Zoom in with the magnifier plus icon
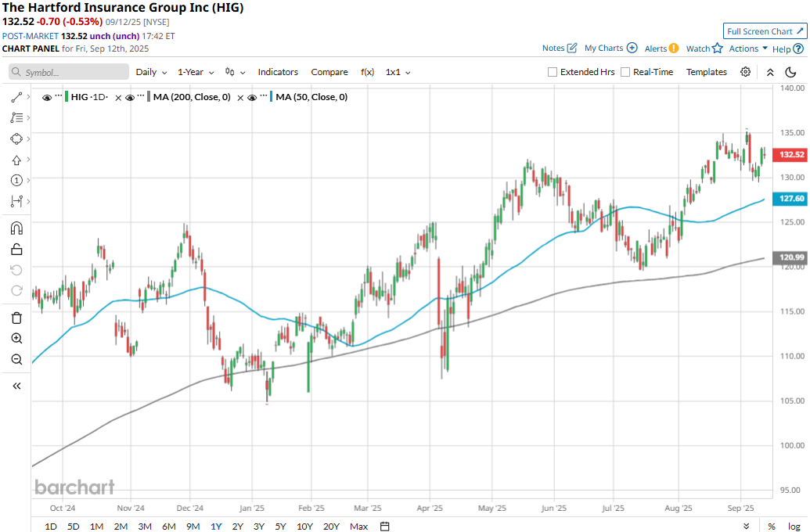The width and height of the screenshot is (810, 532). pos(16,338)
